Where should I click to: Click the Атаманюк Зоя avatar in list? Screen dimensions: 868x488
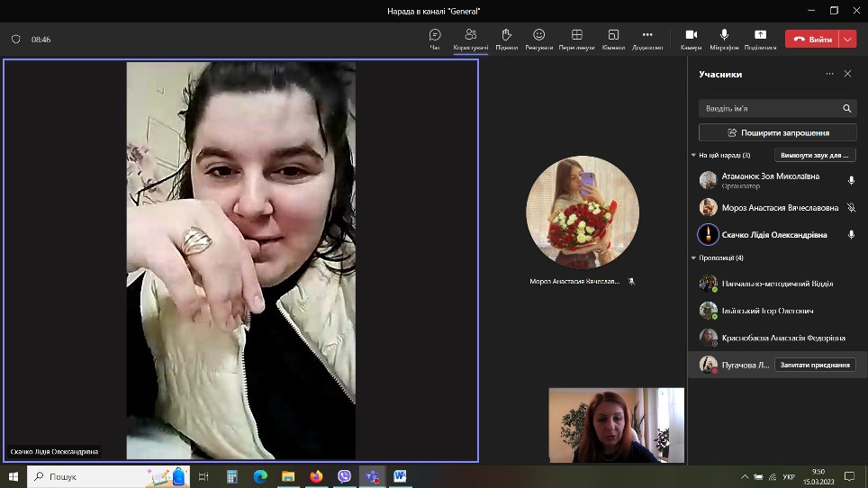pos(708,180)
